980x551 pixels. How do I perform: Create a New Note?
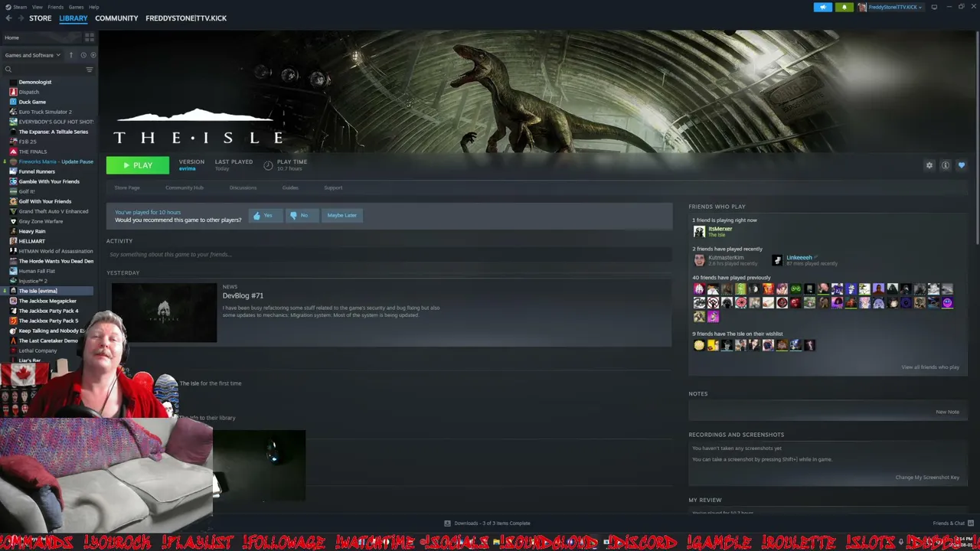[947, 412]
